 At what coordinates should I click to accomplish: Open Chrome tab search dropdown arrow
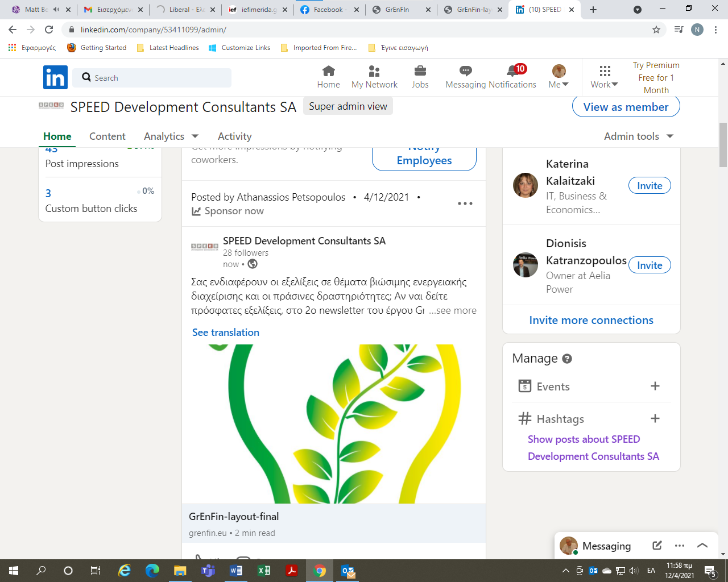pos(638,10)
